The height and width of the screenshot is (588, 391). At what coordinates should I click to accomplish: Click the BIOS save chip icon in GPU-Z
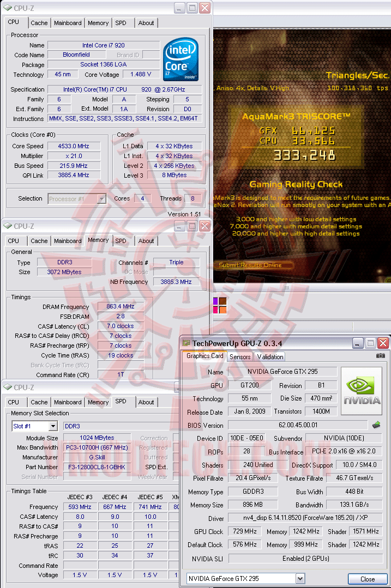pyautogui.click(x=376, y=425)
